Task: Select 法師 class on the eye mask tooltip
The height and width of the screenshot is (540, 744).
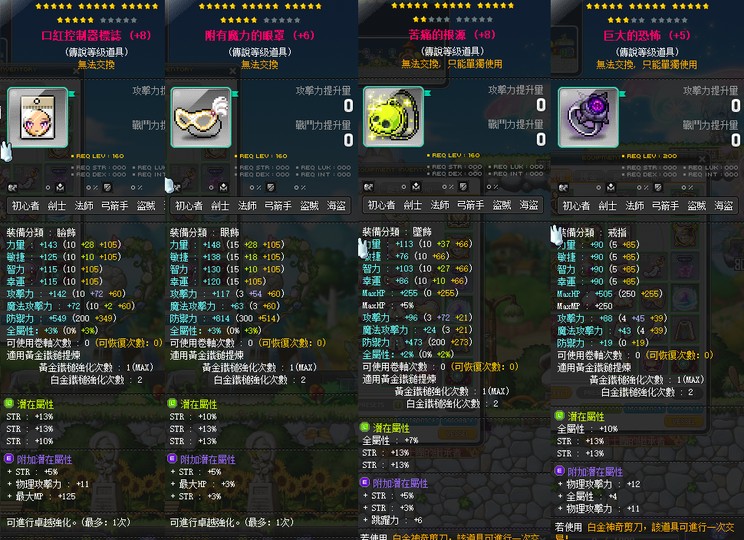Action: (247, 205)
